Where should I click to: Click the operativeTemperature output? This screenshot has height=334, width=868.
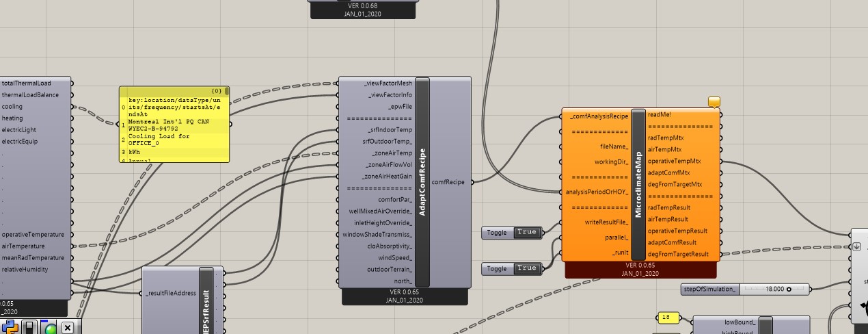[33, 235]
